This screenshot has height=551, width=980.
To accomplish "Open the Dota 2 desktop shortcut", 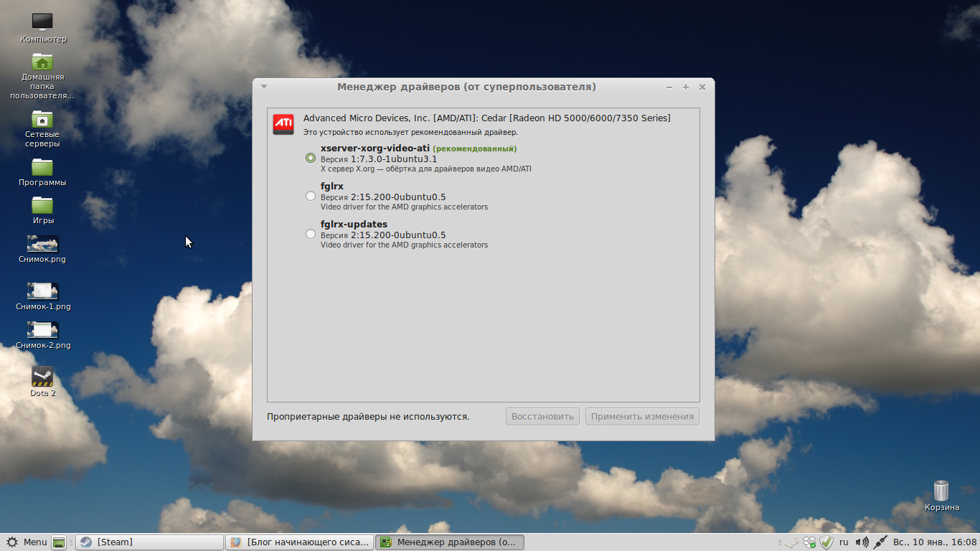I will [42, 376].
